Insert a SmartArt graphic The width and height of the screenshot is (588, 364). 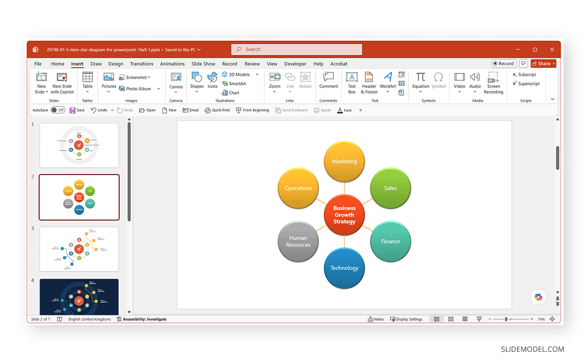tap(234, 84)
